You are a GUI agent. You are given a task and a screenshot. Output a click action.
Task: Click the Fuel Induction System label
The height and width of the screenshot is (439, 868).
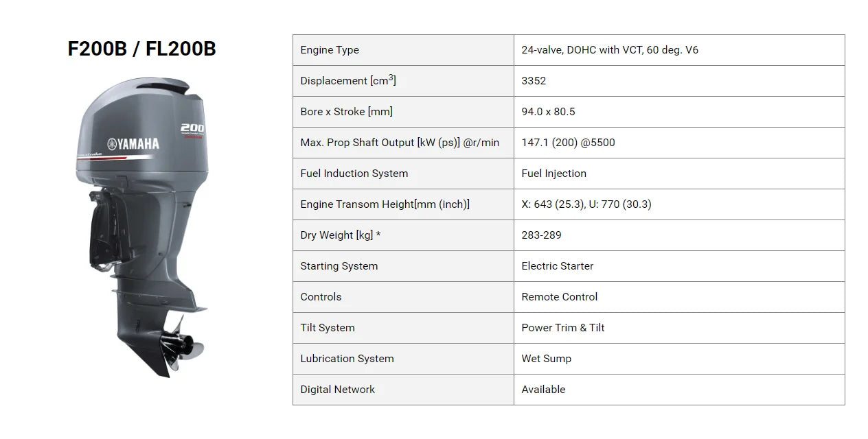354,174
